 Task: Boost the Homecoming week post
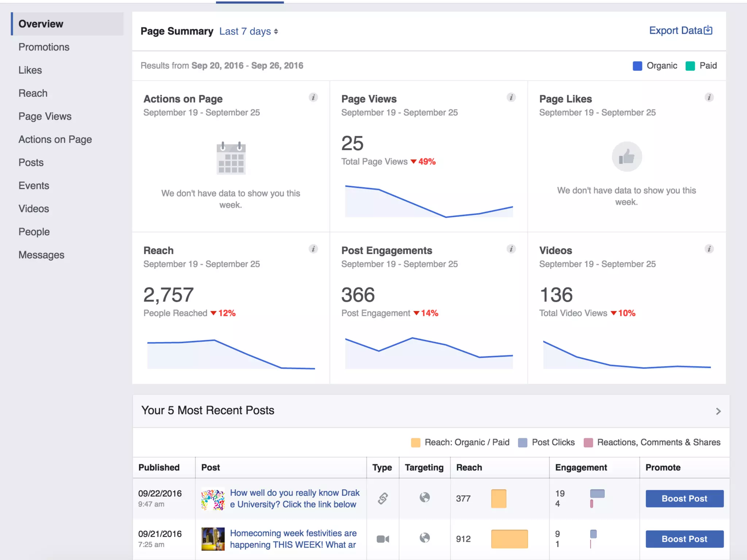pos(684,539)
